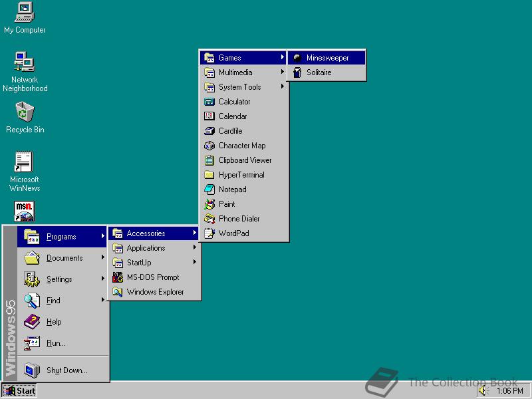This screenshot has width=532, height=399.
Task: Click the Windows Explorer text label
Action: tap(156, 292)
